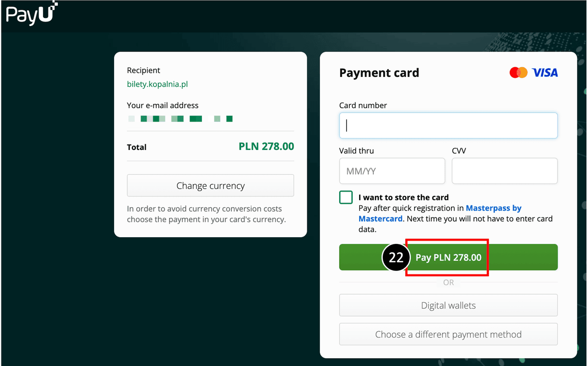Open the bilety.kopalnia.pl recipient link
588x366 pixels.
click(157, 84)
